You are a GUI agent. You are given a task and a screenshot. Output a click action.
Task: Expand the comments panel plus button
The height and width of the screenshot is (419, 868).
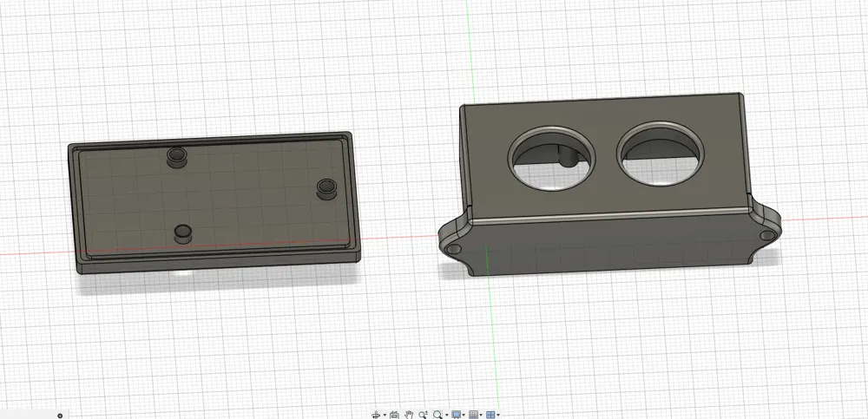61,416
